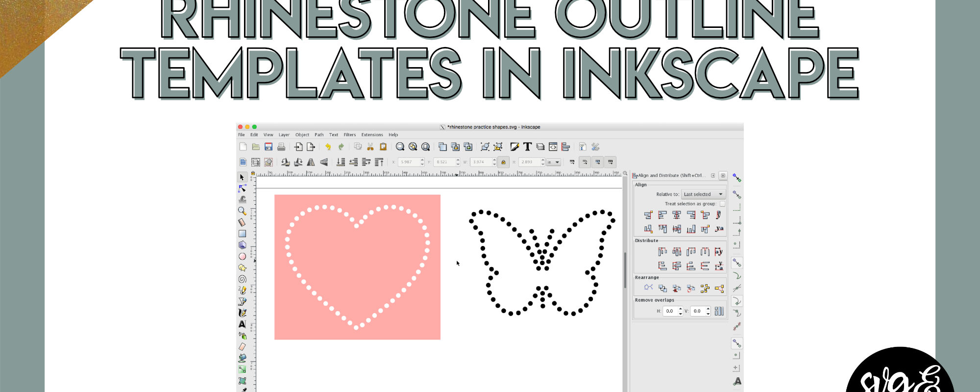Screen dimensions: 980x392
Task: Toggle the width/height lock ratio button
Action: (503, 162)
